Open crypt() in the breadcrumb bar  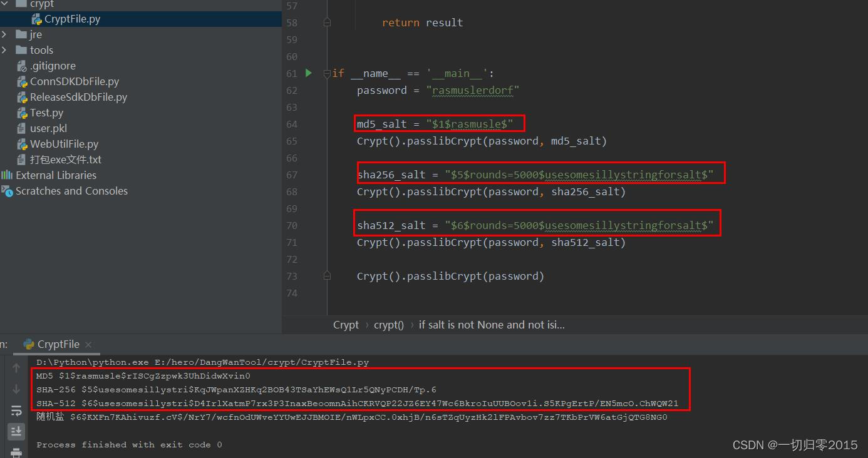click(388, 325)
